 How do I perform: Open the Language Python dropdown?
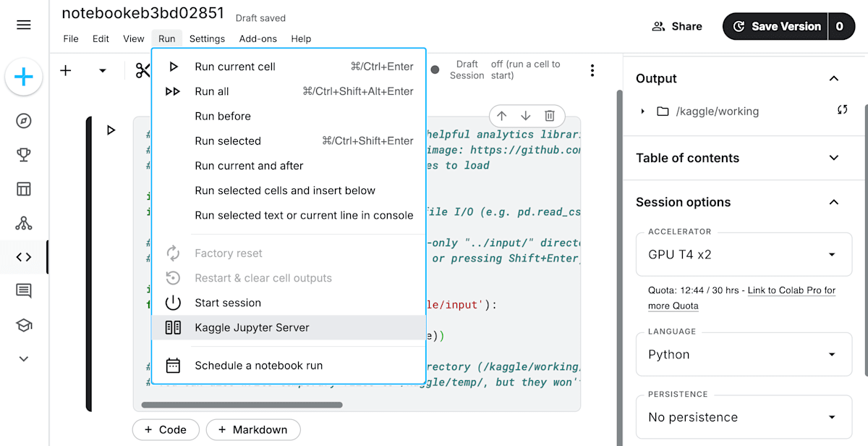tap(744, 354)
